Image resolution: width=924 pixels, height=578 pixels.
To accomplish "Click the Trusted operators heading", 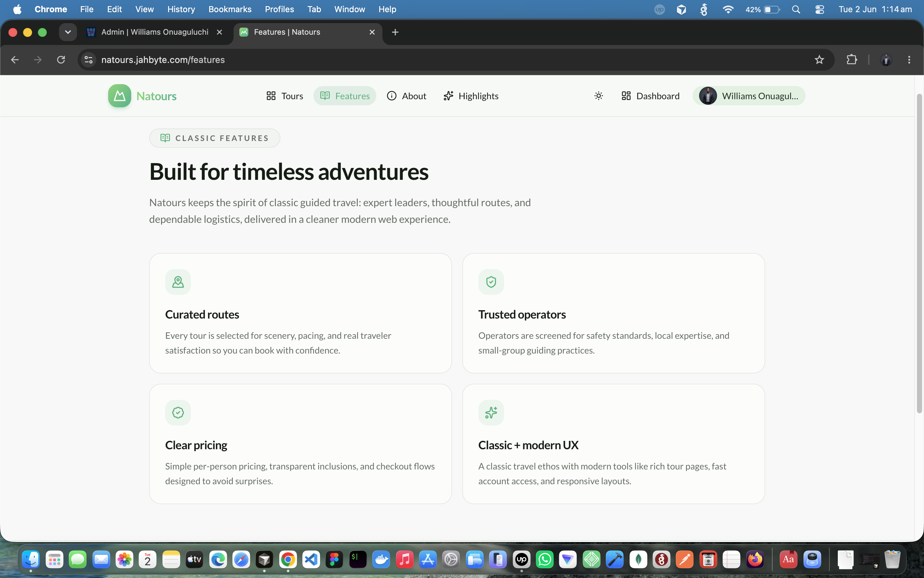I will [x=522, y=314].
